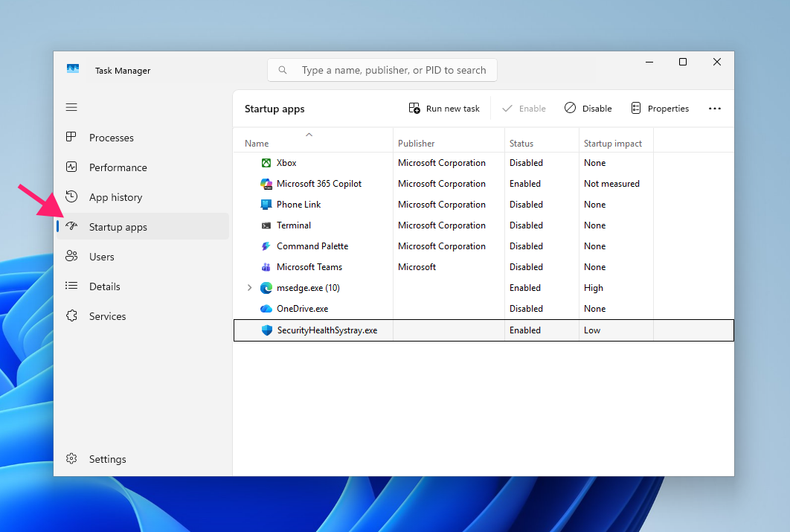Open the hamburger navigation menu

[71, 107]
